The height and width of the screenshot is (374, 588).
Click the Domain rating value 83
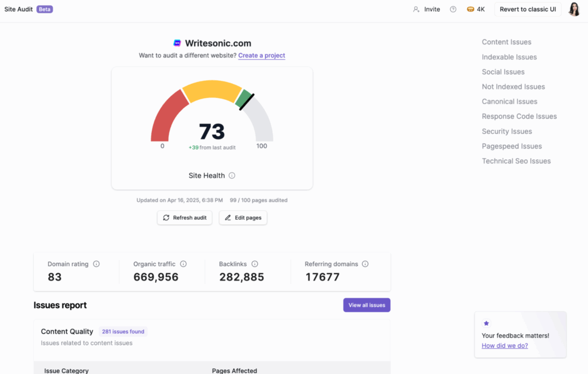click(55, 277)
